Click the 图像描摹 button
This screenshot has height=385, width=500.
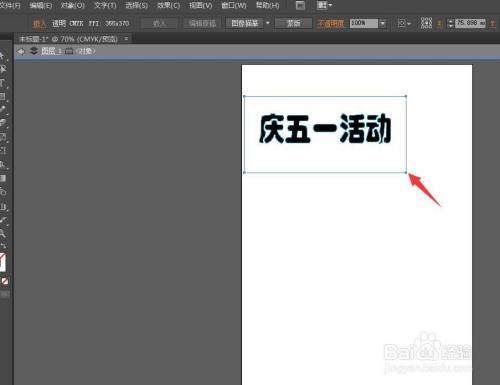245,23
